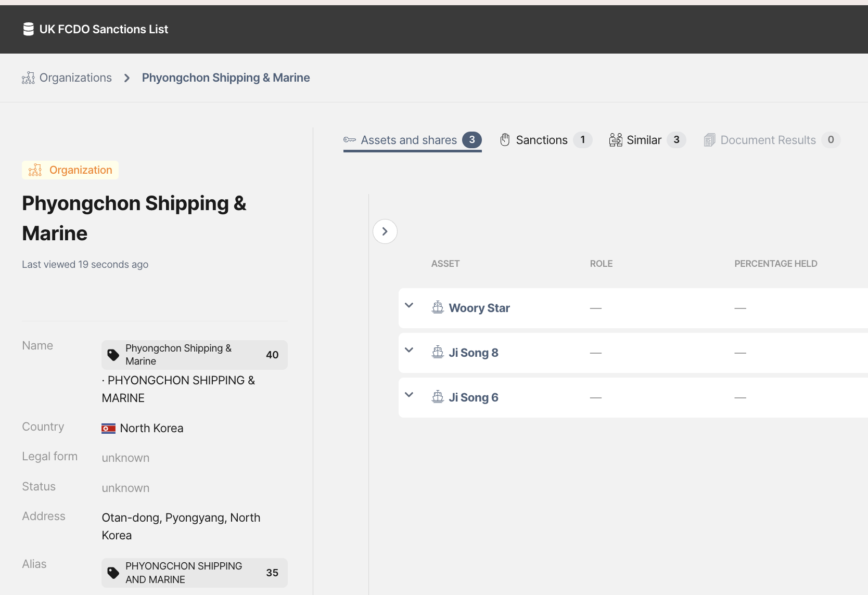Click the page title Phyongchon Shipping & Marine
The image size is (868, 595).
(134, 218)
